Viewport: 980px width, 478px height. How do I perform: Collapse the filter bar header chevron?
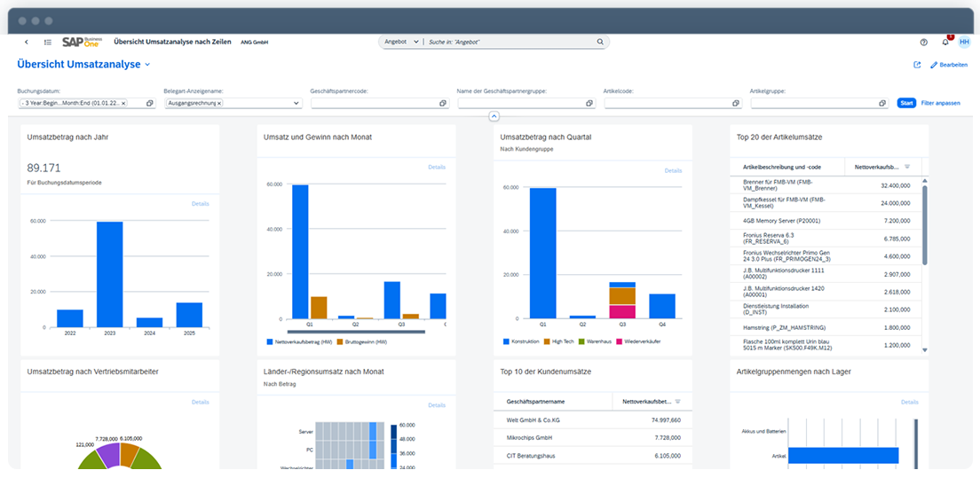point(494,116)
